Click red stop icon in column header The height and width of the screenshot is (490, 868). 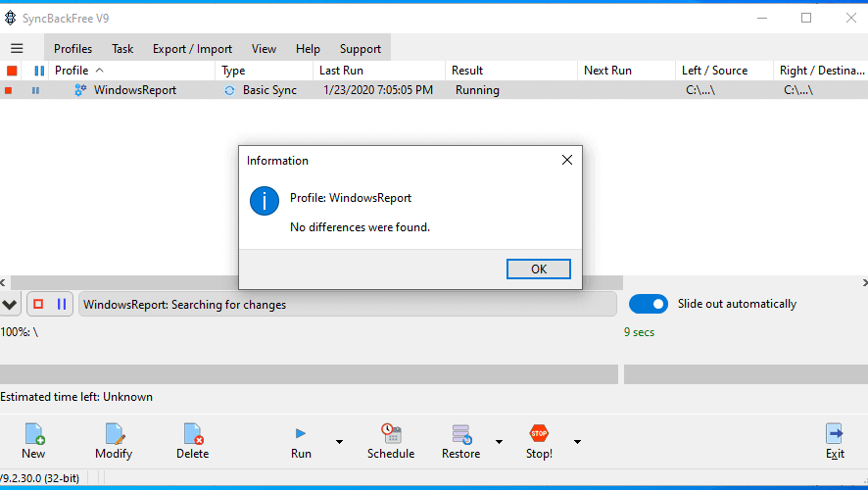(12, 71)
